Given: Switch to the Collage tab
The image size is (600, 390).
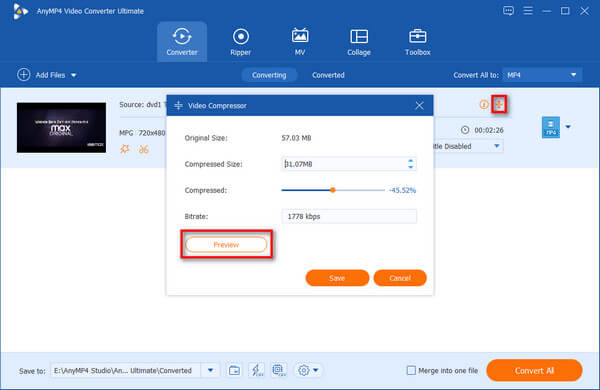Looking at the screenshot, I should [x=359, y=42].
